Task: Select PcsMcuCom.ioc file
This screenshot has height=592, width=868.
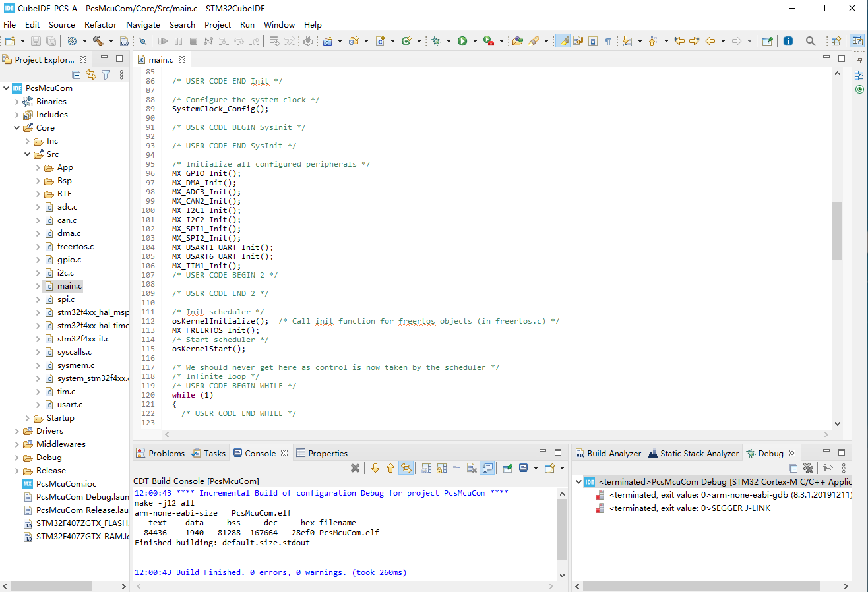Action: (66, 484)
